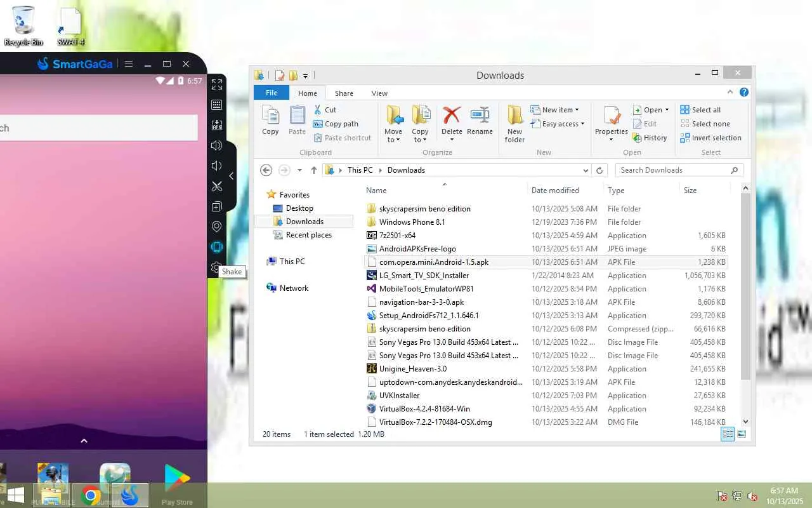Open the SmartGaGa keyboard mapping tool
Image resolution: width=812 pixels, height=508 pixels.
[x=217, y=105]
